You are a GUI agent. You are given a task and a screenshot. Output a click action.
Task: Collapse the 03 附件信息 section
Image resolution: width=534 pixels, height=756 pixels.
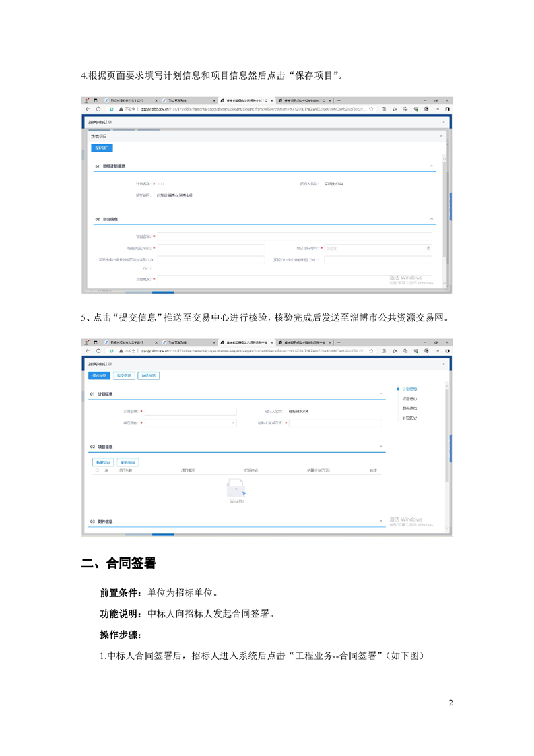pos(381,522)
